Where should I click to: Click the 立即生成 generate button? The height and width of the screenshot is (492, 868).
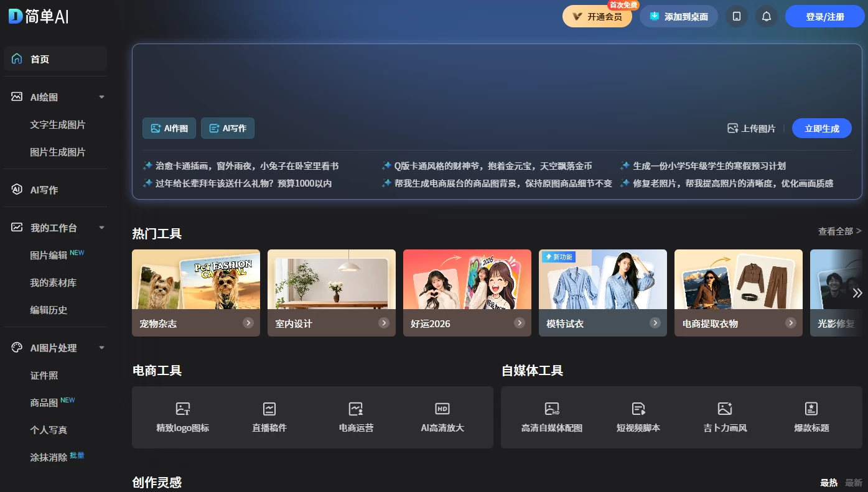click(821, 128)
